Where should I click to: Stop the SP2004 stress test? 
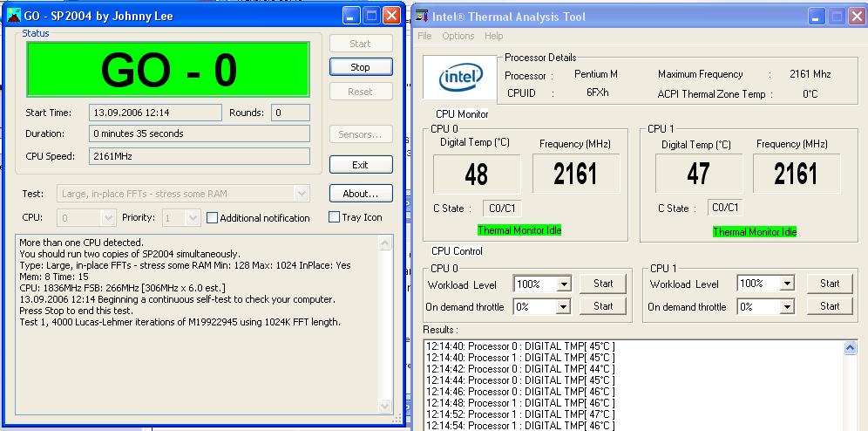[361, 67]
